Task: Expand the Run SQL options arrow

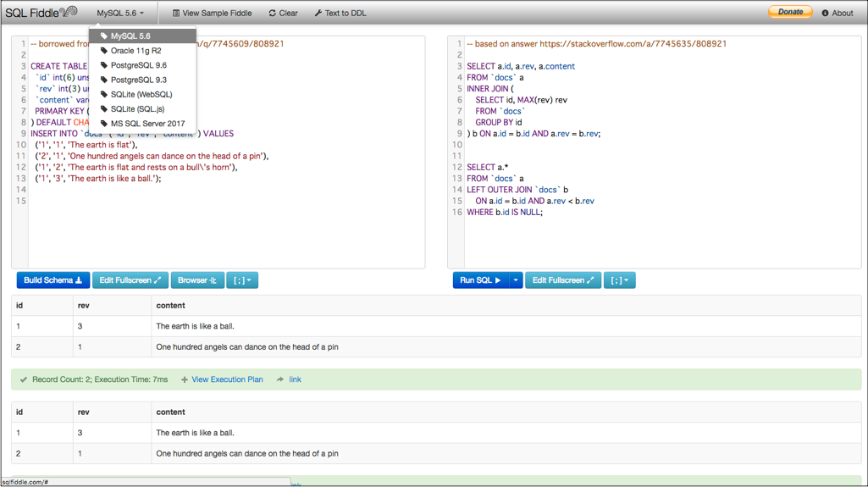Action: point(516,280)
